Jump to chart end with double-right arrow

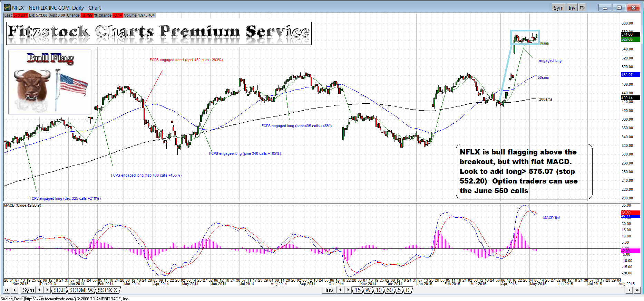click(637, 290)
